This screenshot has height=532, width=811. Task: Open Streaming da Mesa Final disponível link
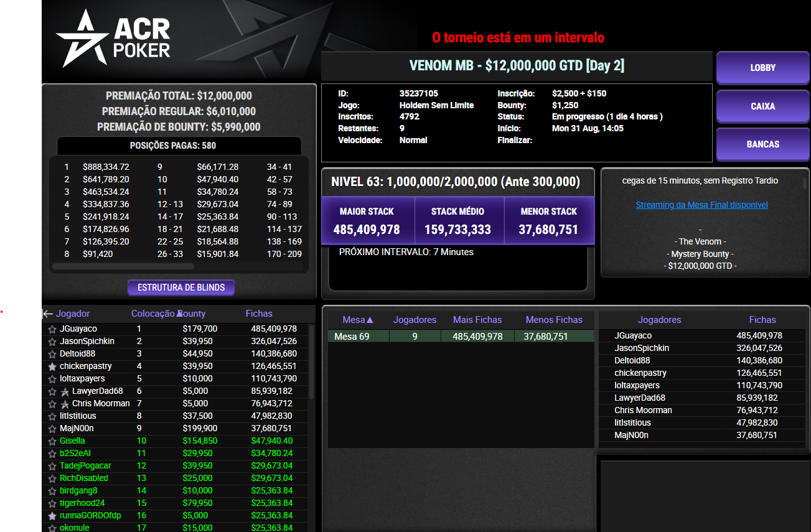click(701, 205)
